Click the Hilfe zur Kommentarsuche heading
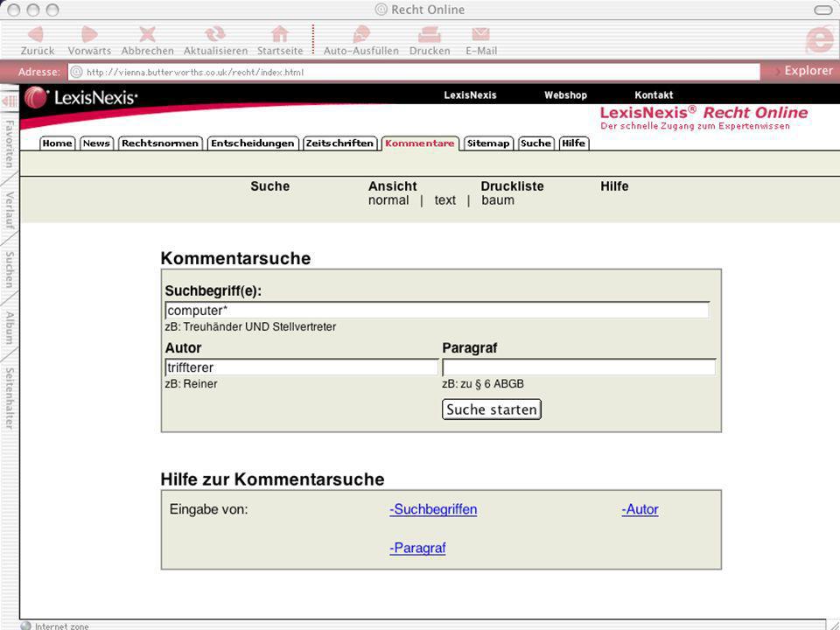Image resolution: width=840 pixels, height=630 pixels. coord(273,479)
